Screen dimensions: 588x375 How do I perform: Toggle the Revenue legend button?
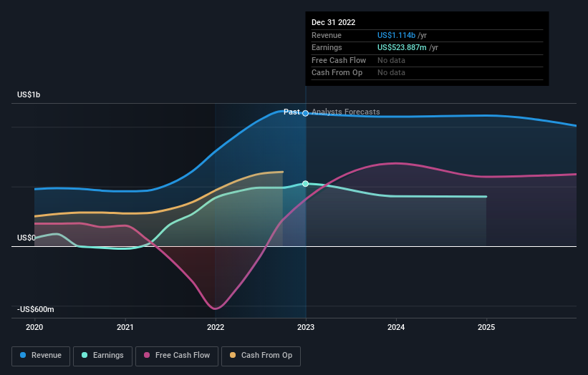[x=41, y=356]
